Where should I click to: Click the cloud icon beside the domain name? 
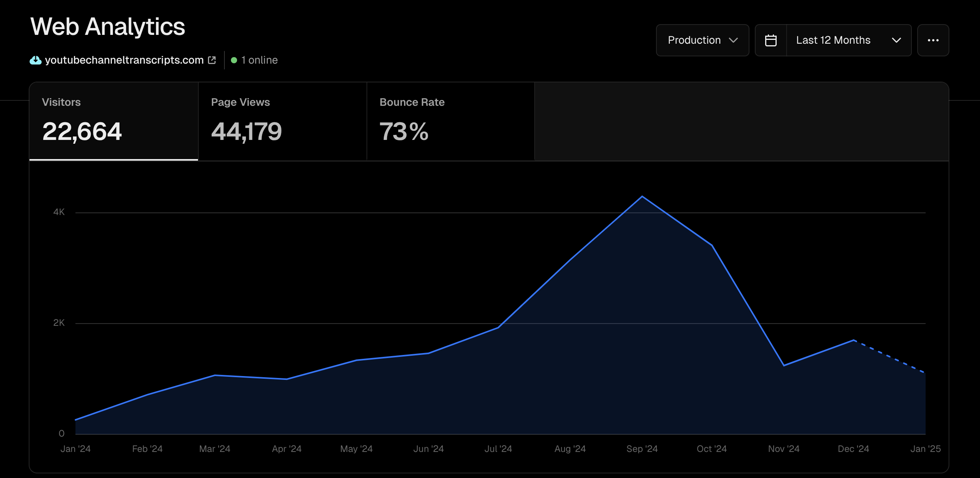[x=35, y=60]
